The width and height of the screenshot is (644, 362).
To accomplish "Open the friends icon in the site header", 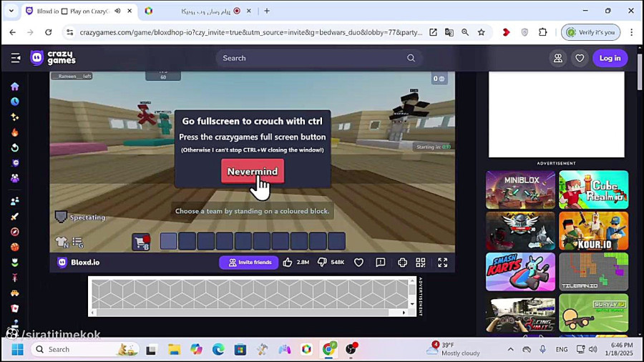I will click(557, 58).
